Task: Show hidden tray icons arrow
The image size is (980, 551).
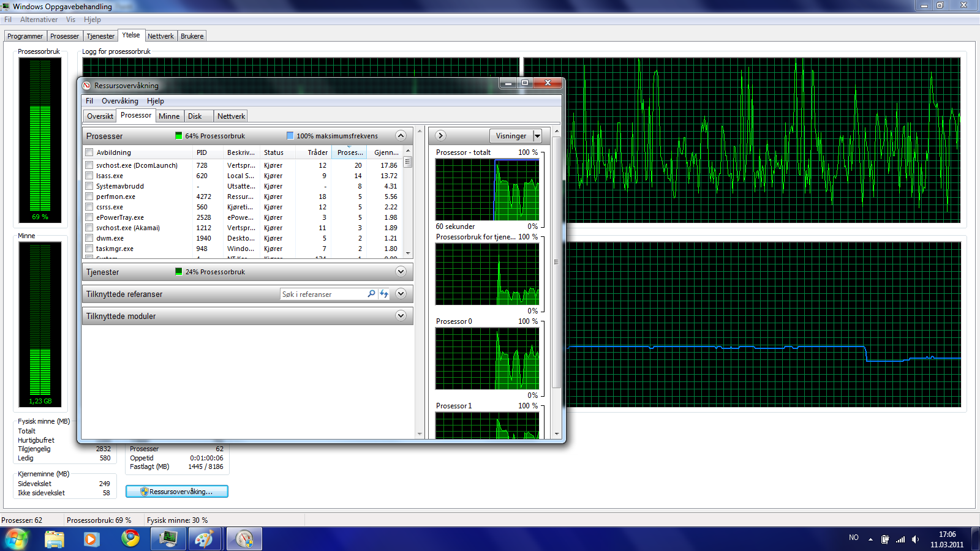Action: (x=870, y=539)
